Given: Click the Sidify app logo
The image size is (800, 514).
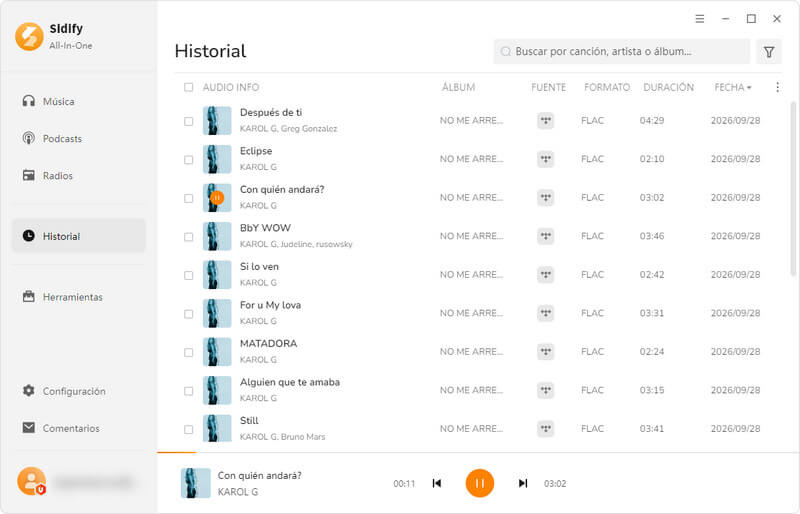Looking at the screenshot, I should point(29,36).
